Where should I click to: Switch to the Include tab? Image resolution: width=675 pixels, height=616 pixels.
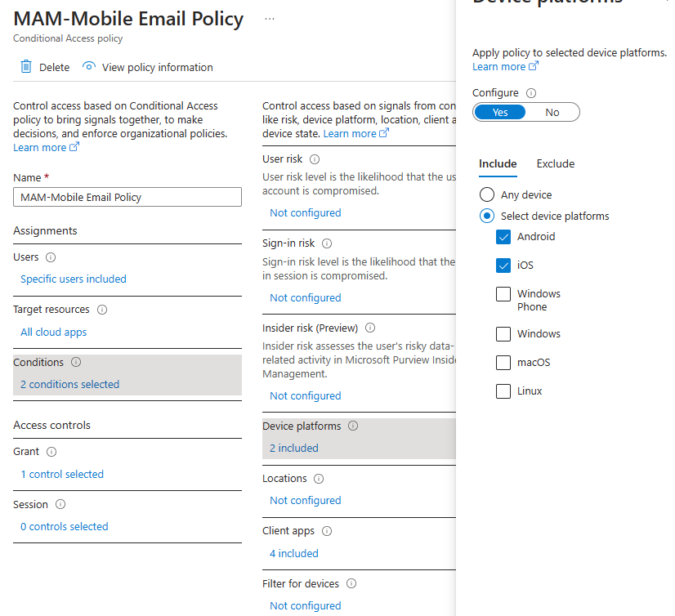498,164
